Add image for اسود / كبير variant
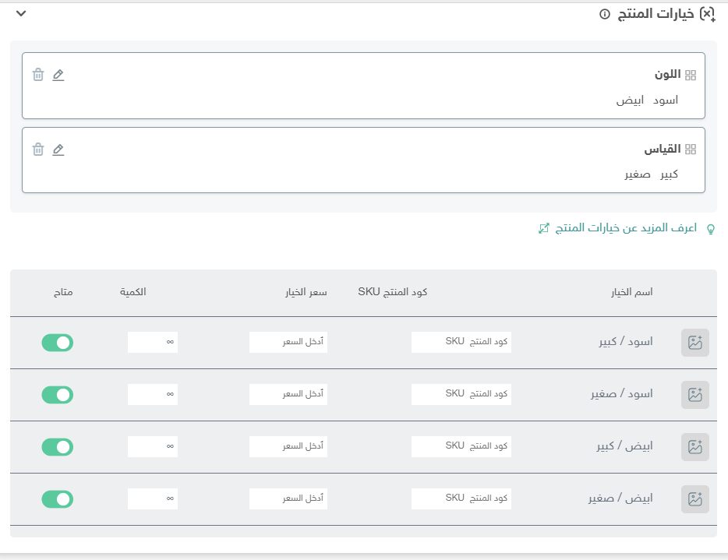Screen dimensions: 728x560 pyautogui.click(x=695, y=343)
